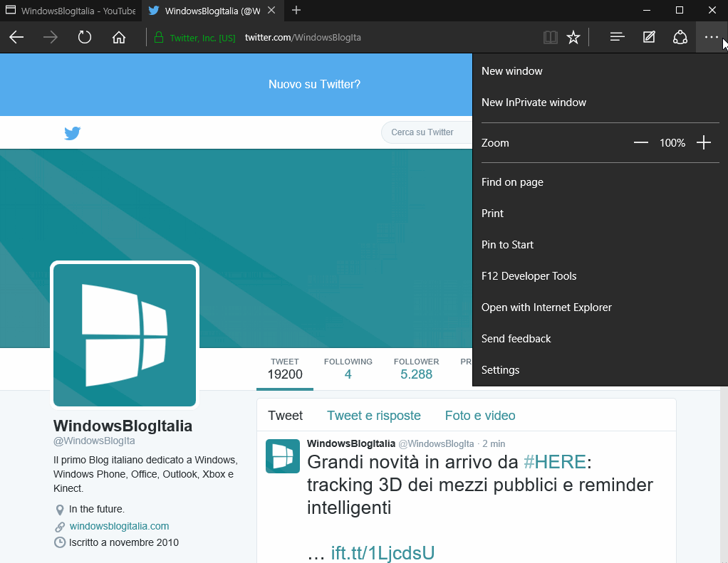Close the WindowsBlogItalia Twitter tab
Screen dimensions: 728x563
pyautogui.click(x=271, y=10)
